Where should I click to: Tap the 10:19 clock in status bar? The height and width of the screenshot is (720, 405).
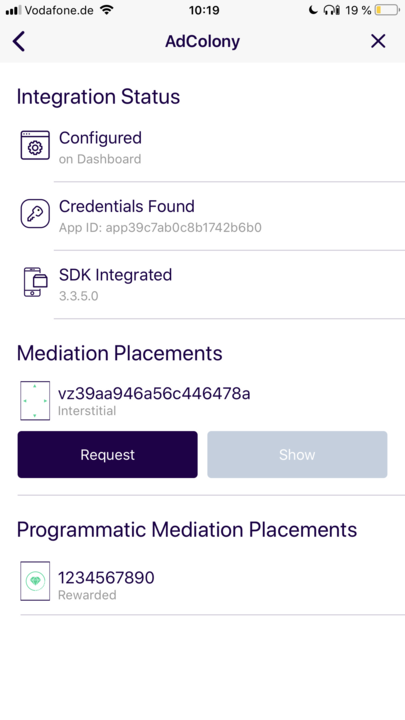[x=204, y=10]
